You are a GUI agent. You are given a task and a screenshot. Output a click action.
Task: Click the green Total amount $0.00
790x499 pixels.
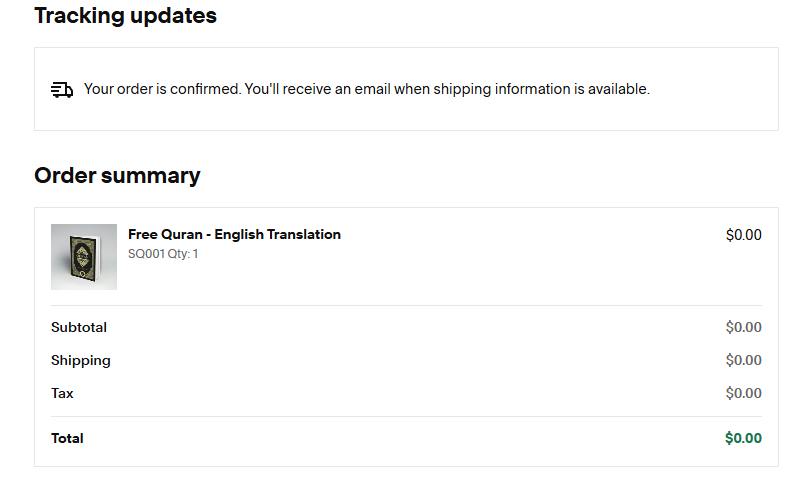pos(743,439)
